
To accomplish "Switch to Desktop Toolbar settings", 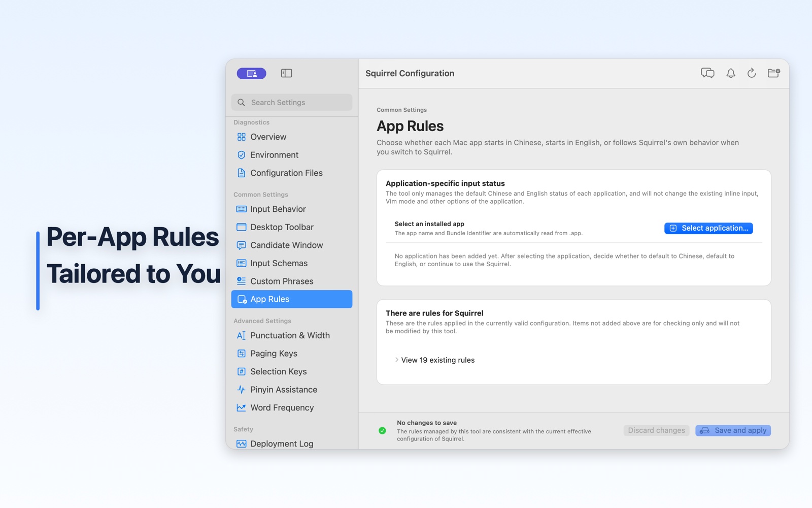I will coord(282,227).
